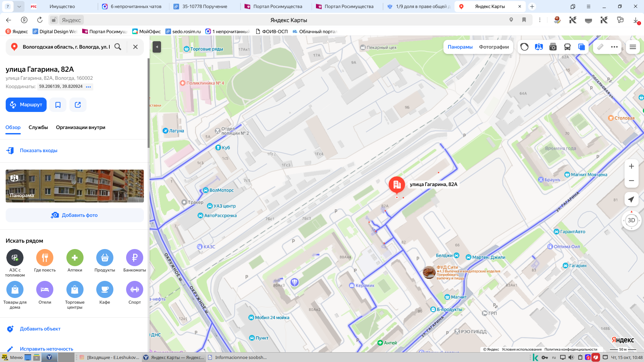Click the ФУД Сити place on the map
644x362 pixels.
[x=429, y=273]
